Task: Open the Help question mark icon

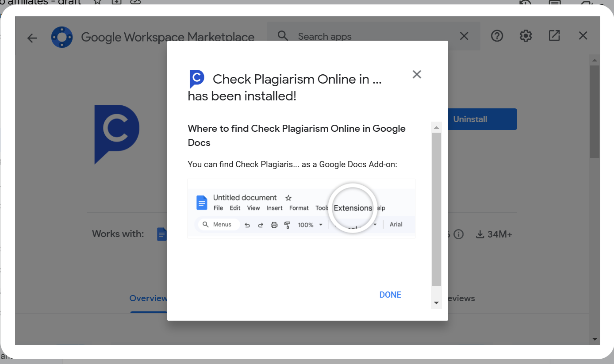Action: pos(497,36)
